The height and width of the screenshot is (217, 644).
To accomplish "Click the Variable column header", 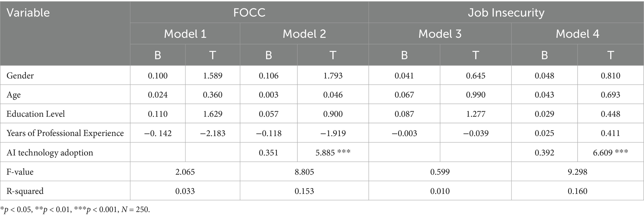I will [x=28, y=13].
